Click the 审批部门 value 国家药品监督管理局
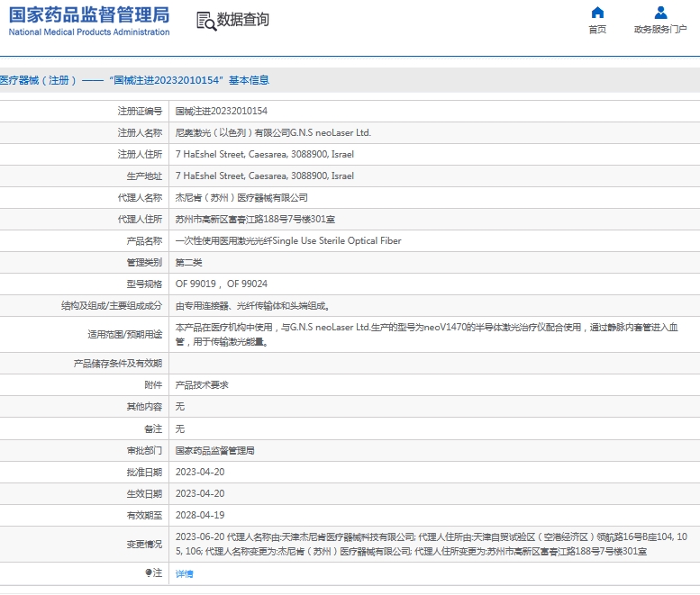 pos(214,451)
